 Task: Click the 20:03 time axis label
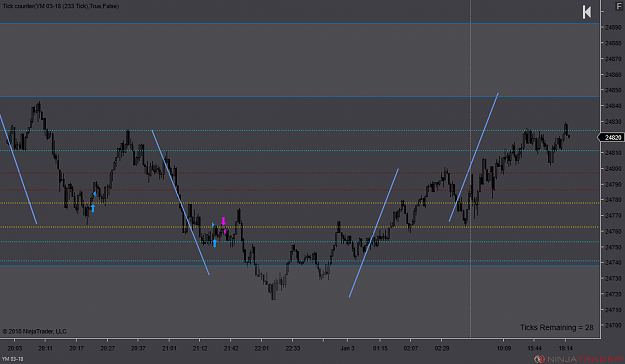(15, 348)
